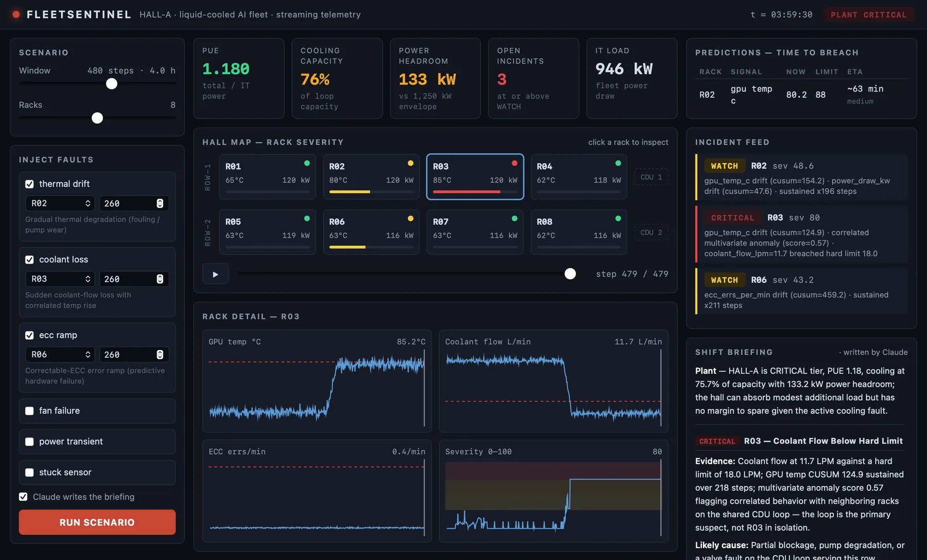The image size is (927, 560).
Task: Click the green status dot on R04
Action: [x=618, y=163]
